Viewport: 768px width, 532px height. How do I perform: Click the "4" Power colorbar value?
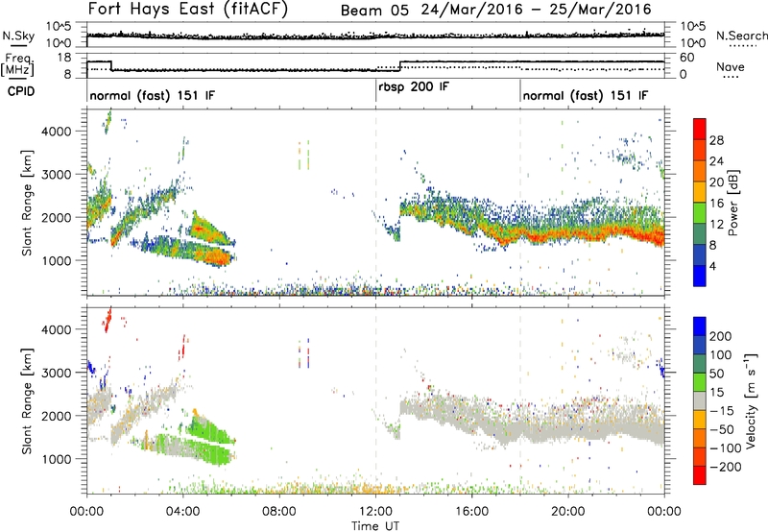(712, 266)
